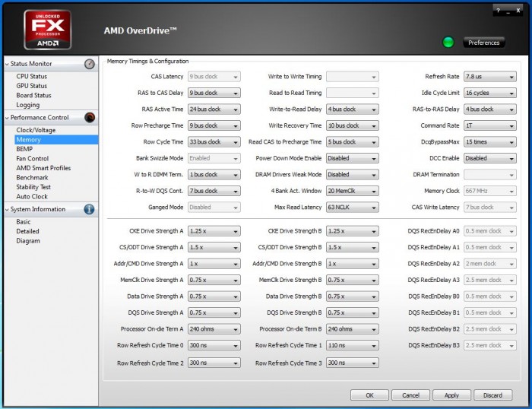Open Row Refresh Cycle Time 3 dropdown

coord(352,363)
